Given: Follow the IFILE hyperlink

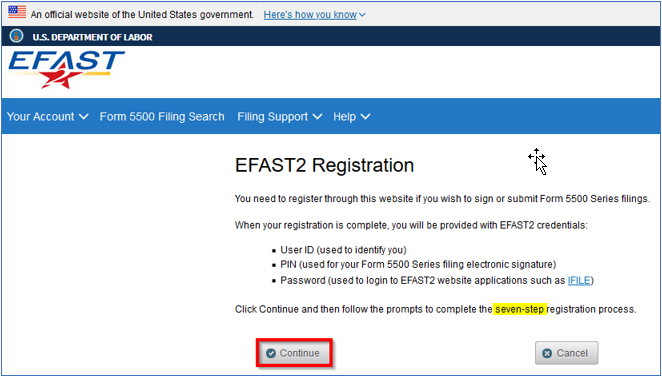Looking at the screenshot, I should point(579,281).
